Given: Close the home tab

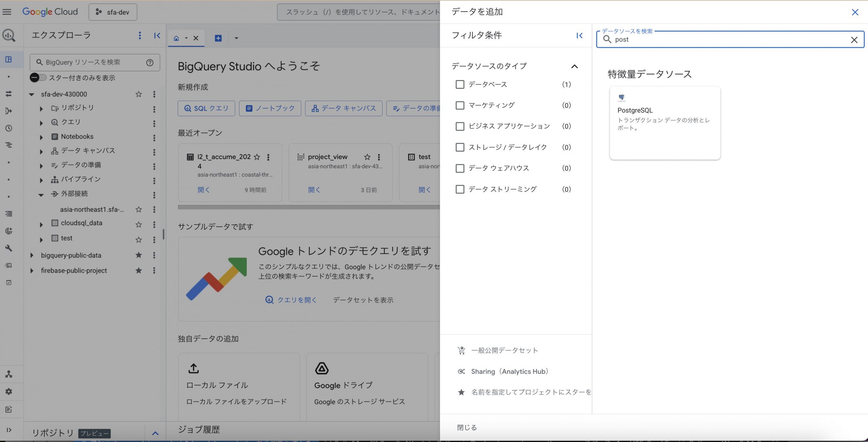Looking at the screenshot, I should (196, 38).
